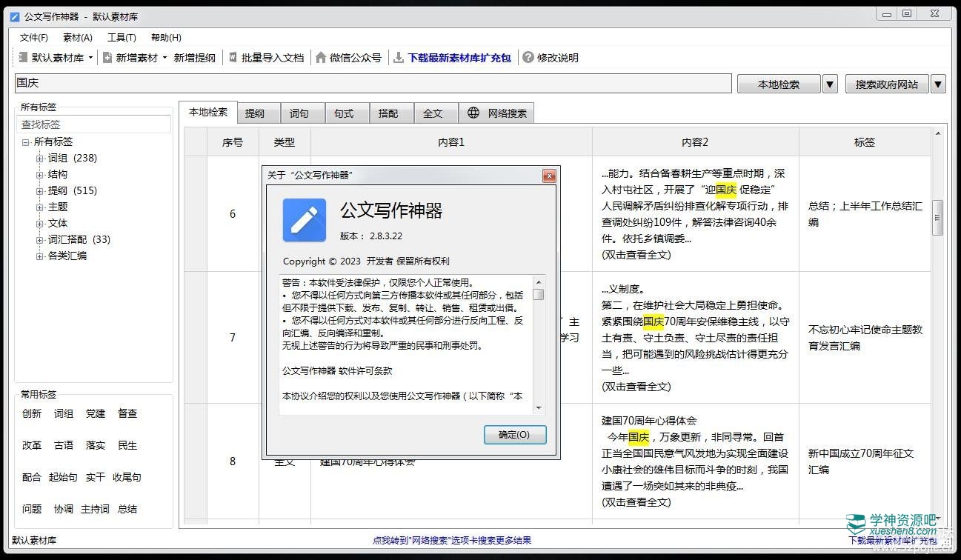
Task: Collapse the 所有标签 root tree node
Action: [x=26, y=141]
